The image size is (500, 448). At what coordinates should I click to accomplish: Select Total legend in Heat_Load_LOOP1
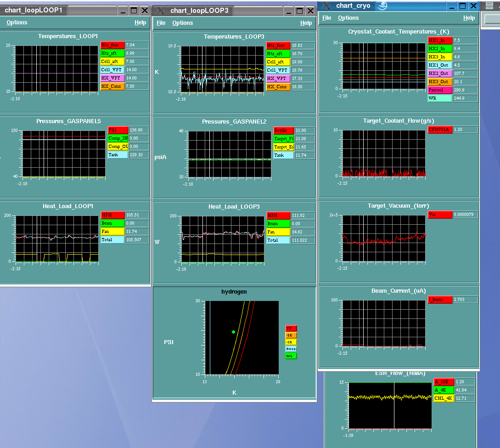[112, 240]
